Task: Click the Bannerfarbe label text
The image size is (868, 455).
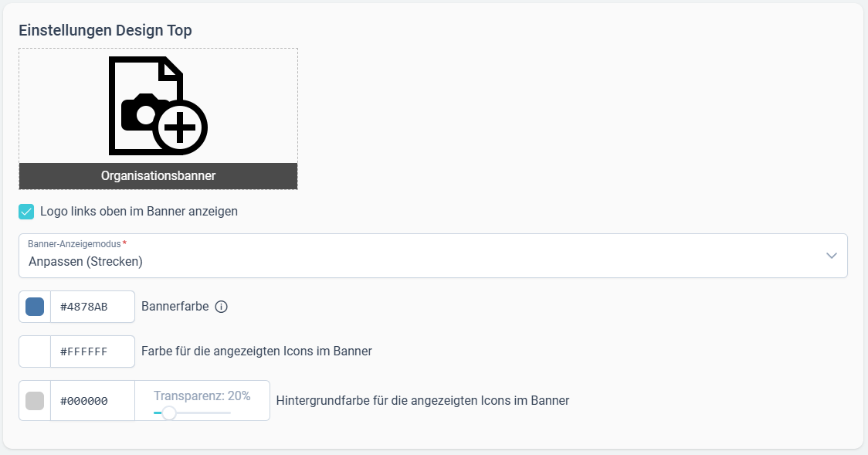Action: pyautogui.click(x=175, y=307)
